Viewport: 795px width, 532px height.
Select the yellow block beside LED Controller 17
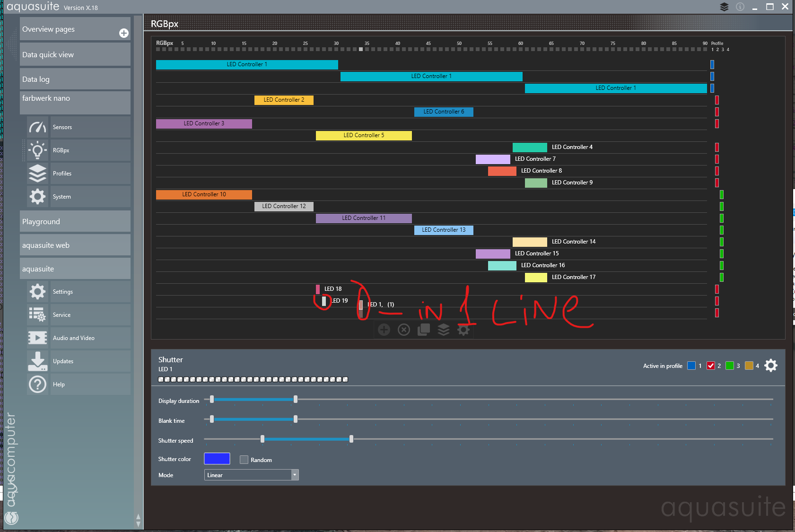coord(536,277)
